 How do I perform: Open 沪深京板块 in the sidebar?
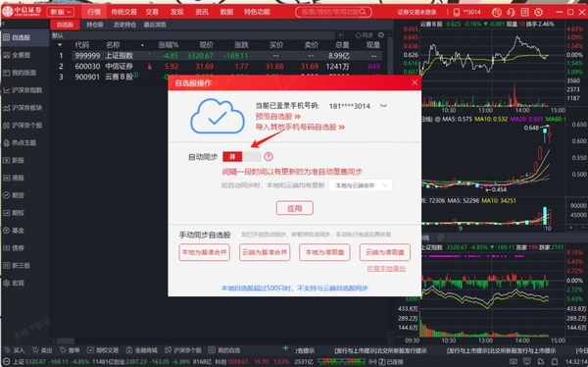[23, 108]
